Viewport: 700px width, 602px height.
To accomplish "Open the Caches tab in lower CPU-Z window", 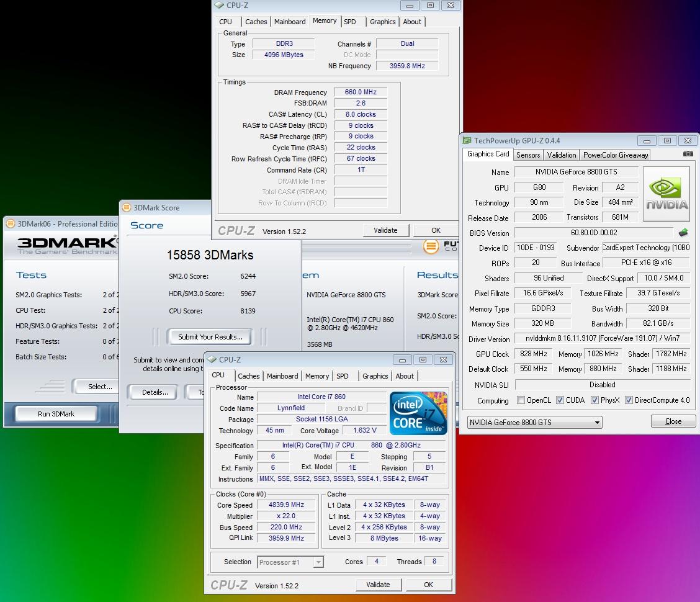I will point(249,376).
